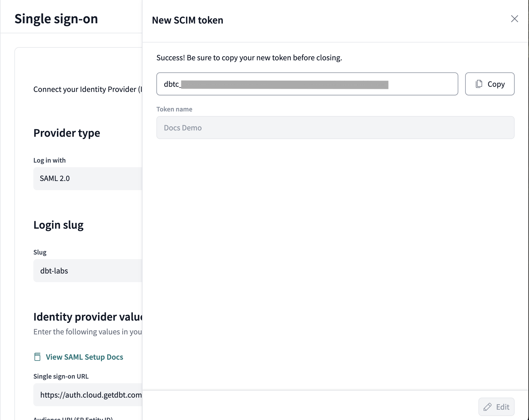The width and height of the screenshot is (529, 420).
Task: Click the Identity provider values heading
Action: click(x=88, y=317)
